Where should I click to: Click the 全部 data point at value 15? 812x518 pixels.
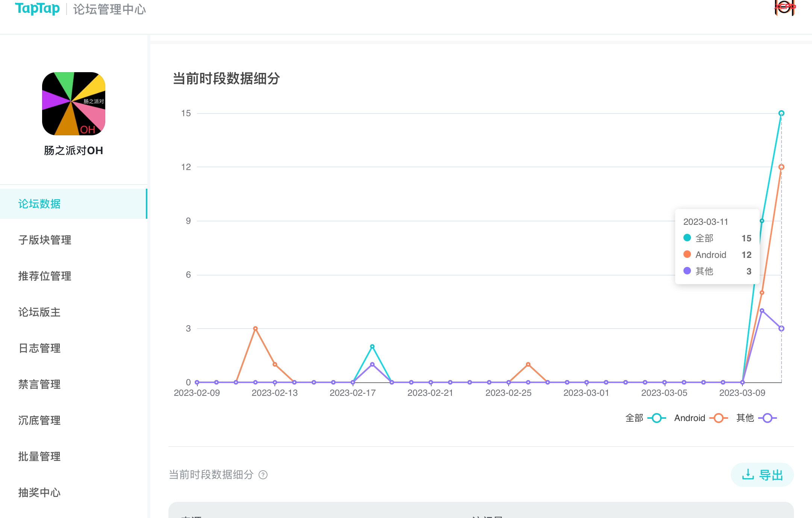(781, 113)
